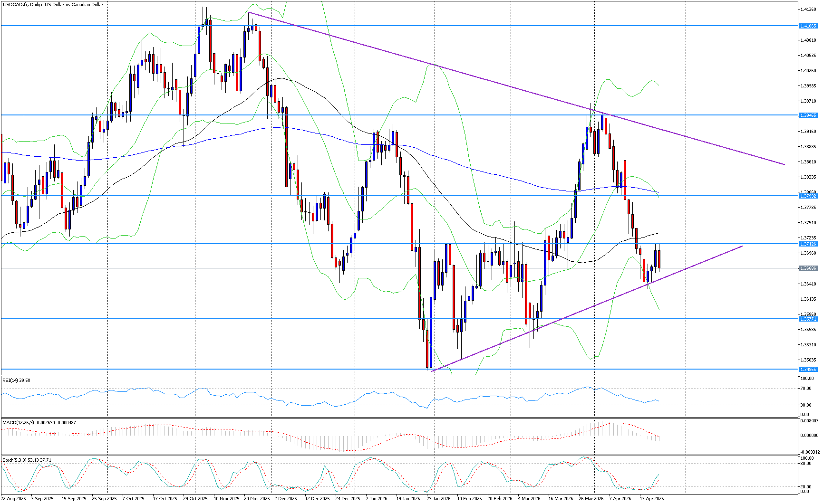This screenshot has height=504, width=823.
Task: Click the 26 Mar 2026 date label
Action: coord(591,499)
